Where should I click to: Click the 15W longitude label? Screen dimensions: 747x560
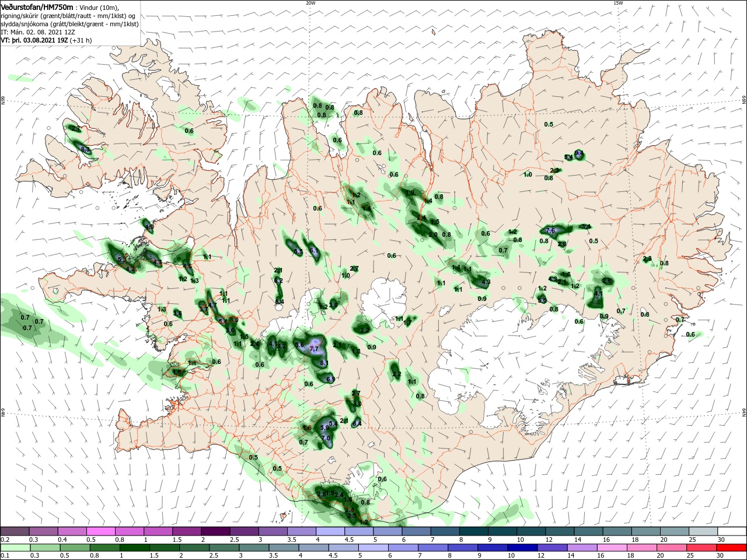(x=618, y=3)
